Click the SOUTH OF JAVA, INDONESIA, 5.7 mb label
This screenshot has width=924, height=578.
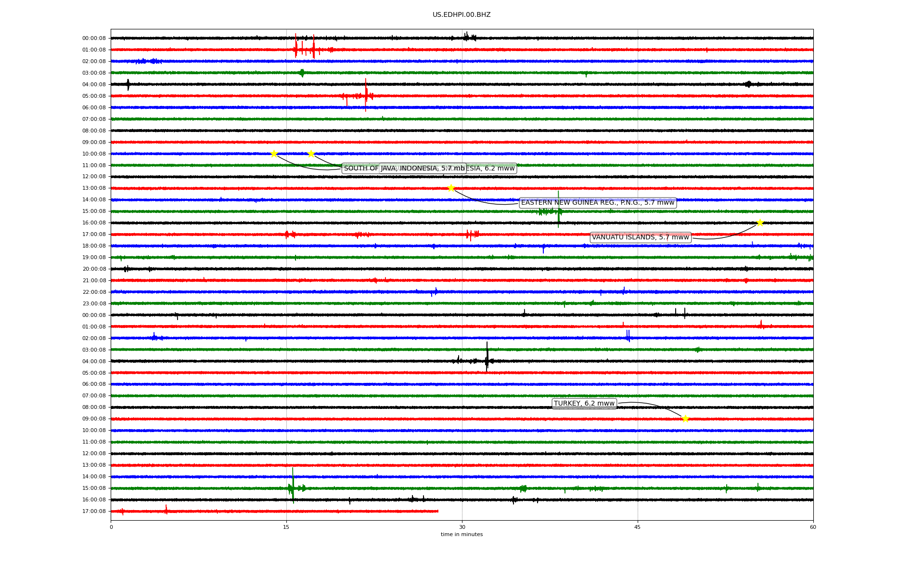coord(404,168)
